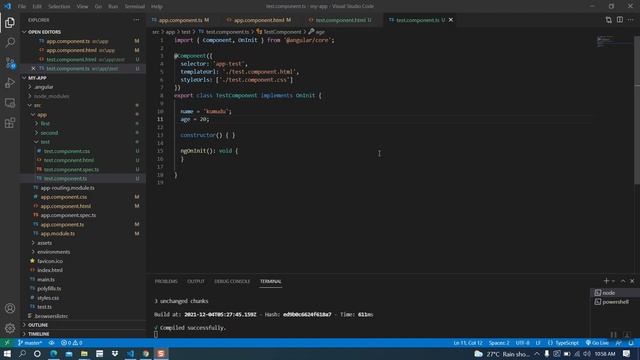Close the terminal panel
The height and width of the screenshot is (360, 640).
(x=632, y=281)
